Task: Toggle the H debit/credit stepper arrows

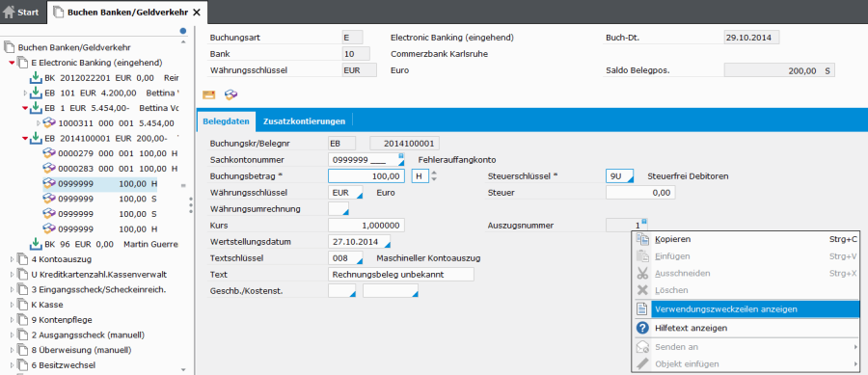Action: [434, 175]
